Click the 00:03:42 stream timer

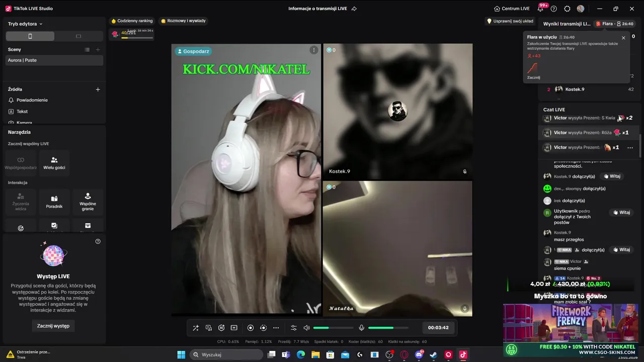438,328
